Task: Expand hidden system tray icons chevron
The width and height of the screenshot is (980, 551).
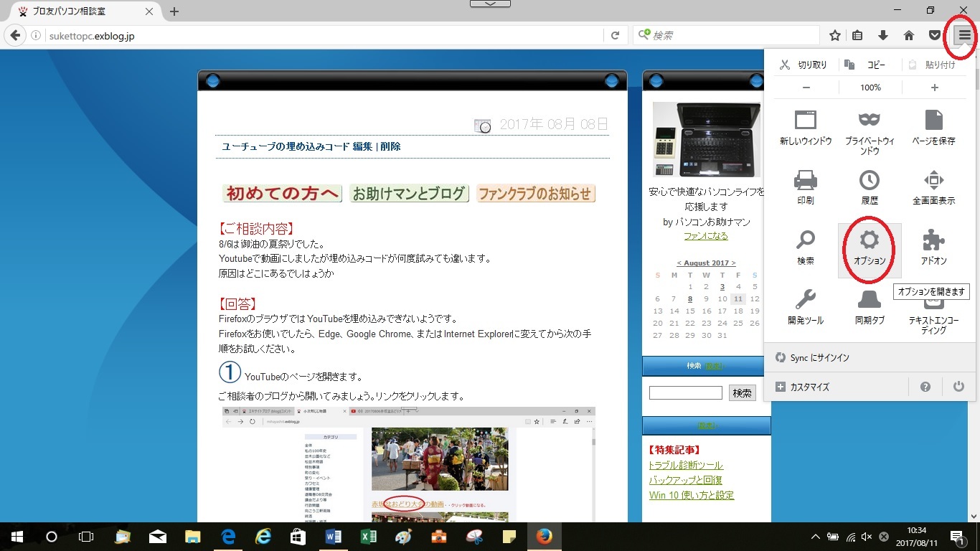Action: (x=815, y=537)
